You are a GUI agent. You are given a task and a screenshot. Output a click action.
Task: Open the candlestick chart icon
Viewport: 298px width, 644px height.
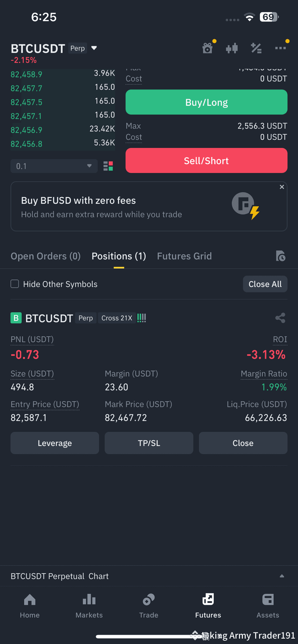pos(232,48)
